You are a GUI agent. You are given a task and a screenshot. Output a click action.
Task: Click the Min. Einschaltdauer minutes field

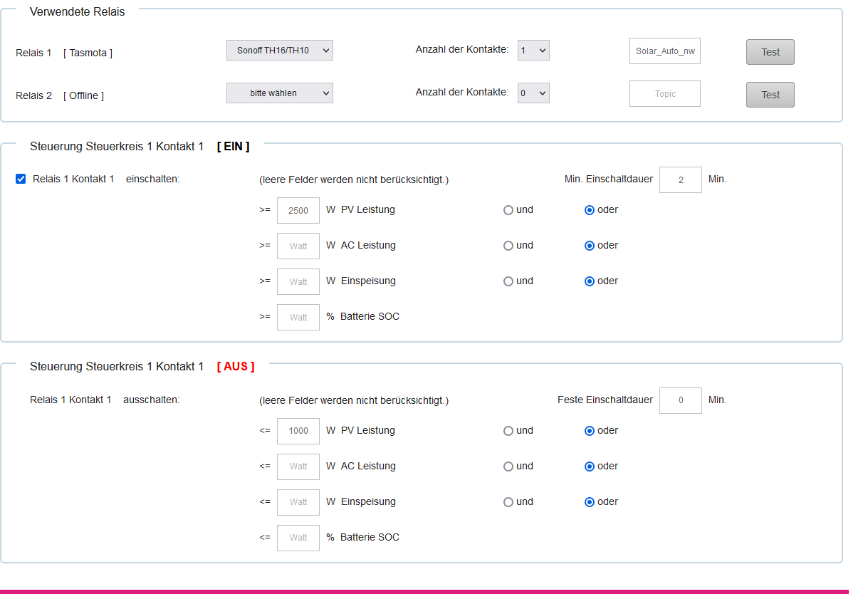(x=680, y=180)
